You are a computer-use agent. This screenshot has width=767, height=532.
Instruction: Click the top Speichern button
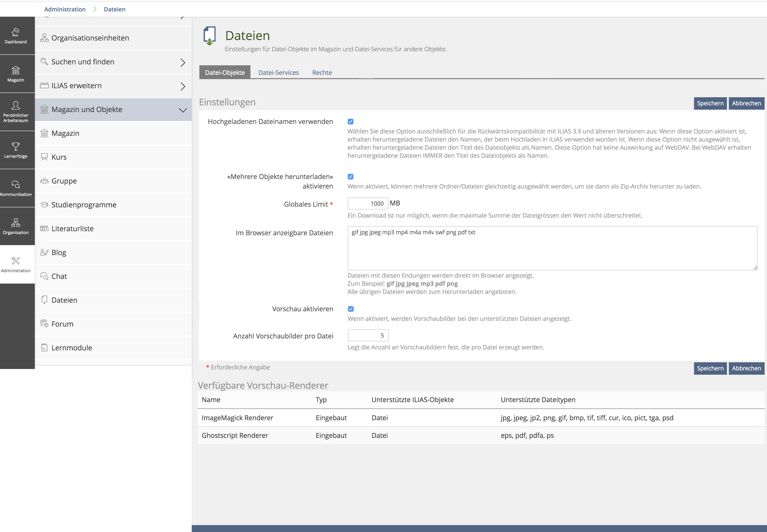710,103
